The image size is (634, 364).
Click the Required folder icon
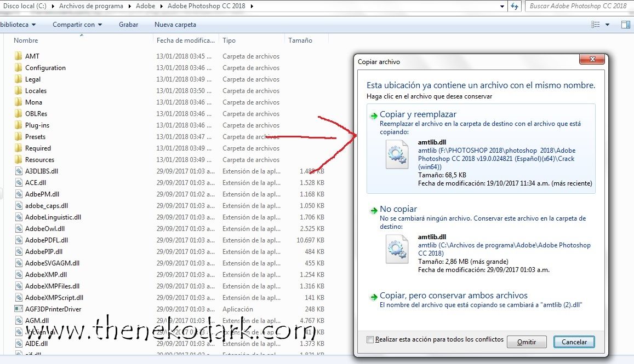coord(18,148)
